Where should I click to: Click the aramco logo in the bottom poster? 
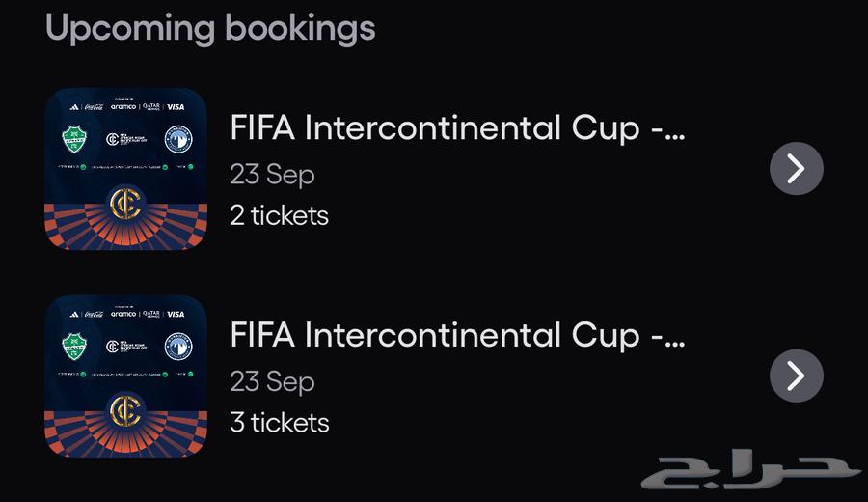click(x=123, y=314)
